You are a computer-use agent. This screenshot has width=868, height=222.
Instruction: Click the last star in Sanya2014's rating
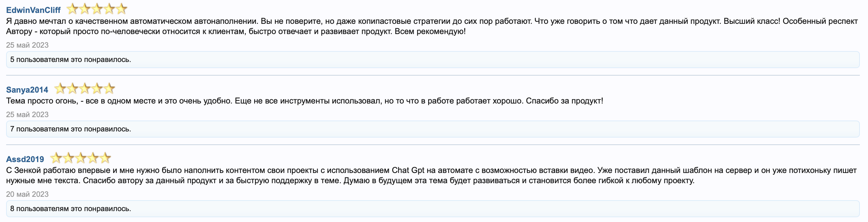pos(110,88)
